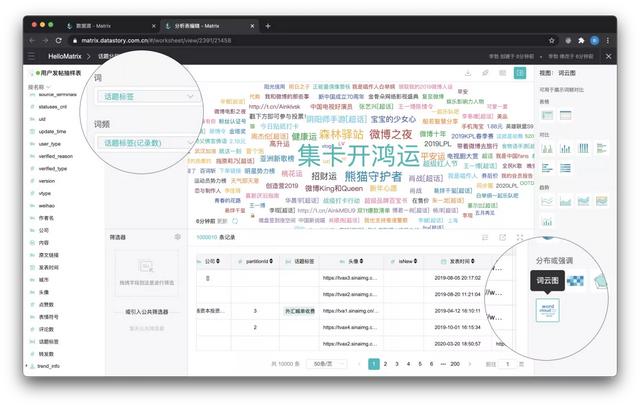Open the browser profile avatar
Image resolution: width=640 pixels, height=407 pixels.
[x=595, y=40]
